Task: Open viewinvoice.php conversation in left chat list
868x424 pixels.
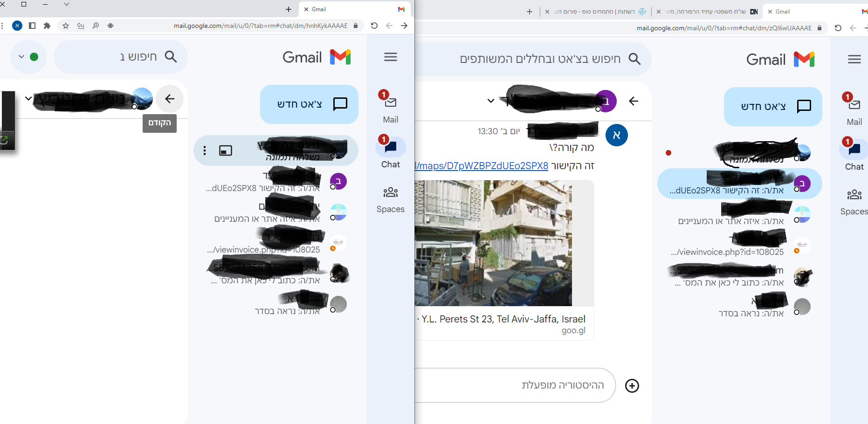Action: pyautogui.click(x=276, y=243)
